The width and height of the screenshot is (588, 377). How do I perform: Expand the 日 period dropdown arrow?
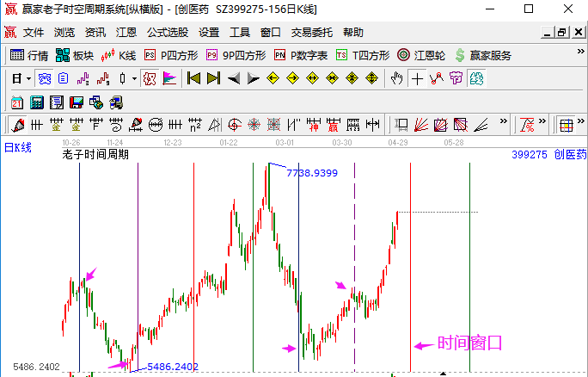[x=28, y=78]
